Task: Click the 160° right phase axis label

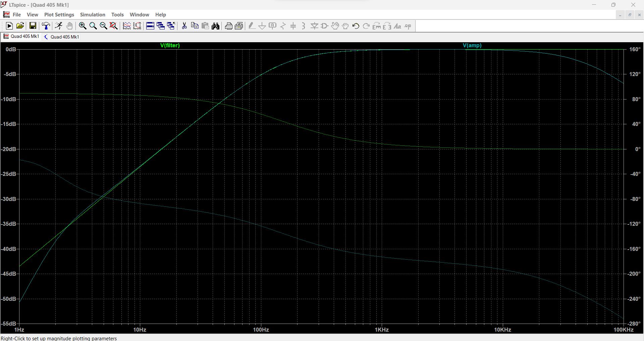Action: coord(635,49)
